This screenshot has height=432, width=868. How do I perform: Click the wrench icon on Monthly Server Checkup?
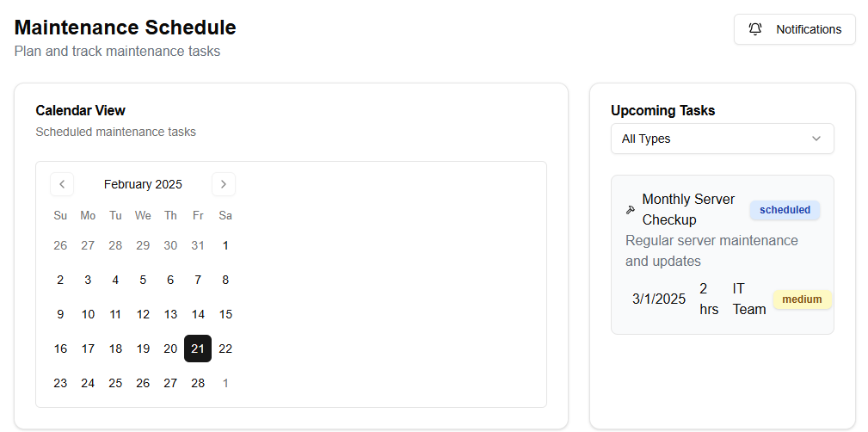630,209
